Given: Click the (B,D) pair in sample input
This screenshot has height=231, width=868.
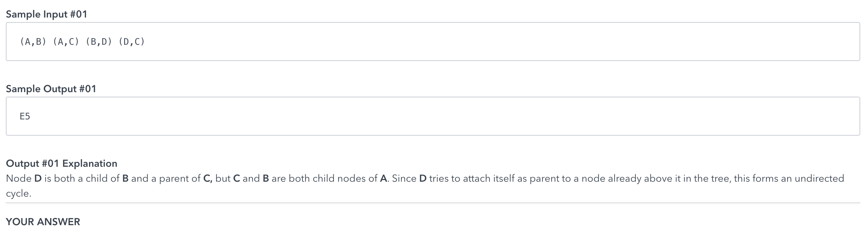Looking at the screenshot, I should (99, 42).
